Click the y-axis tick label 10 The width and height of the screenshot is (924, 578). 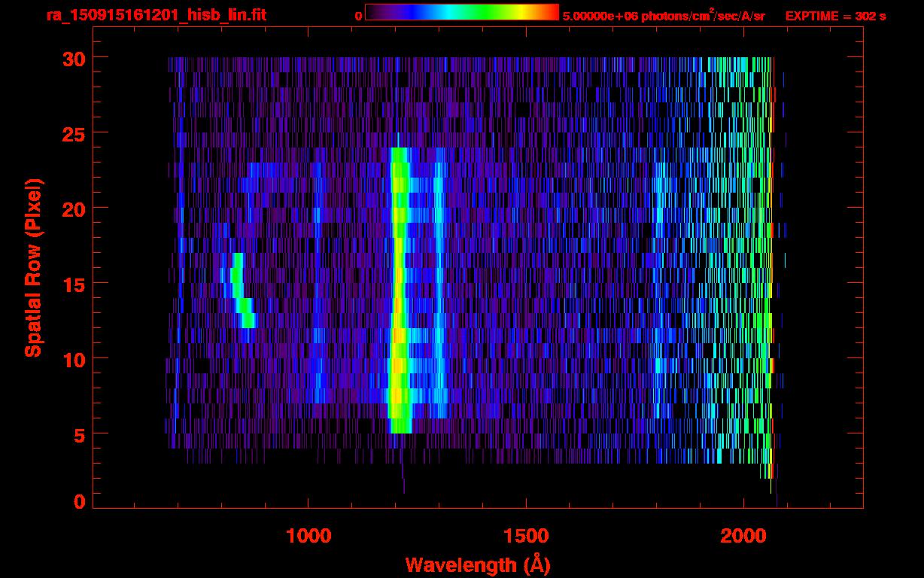coord(72,359)
